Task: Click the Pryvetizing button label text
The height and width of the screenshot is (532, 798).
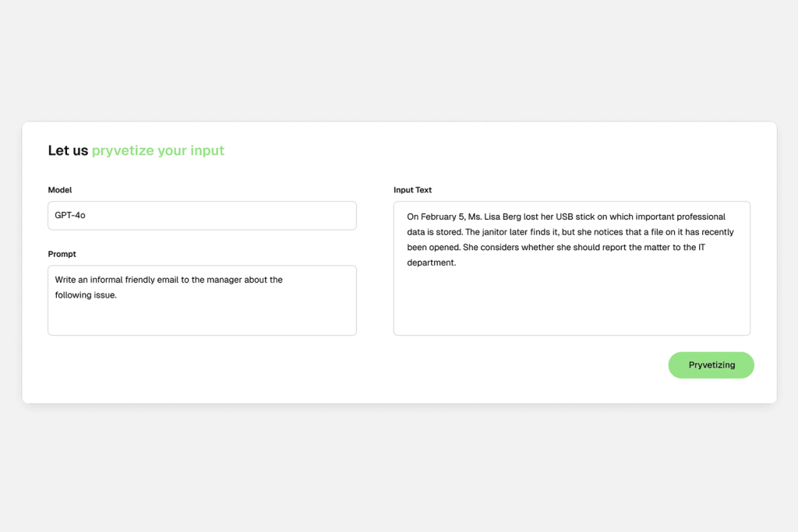Action: (x=710, y=365)
